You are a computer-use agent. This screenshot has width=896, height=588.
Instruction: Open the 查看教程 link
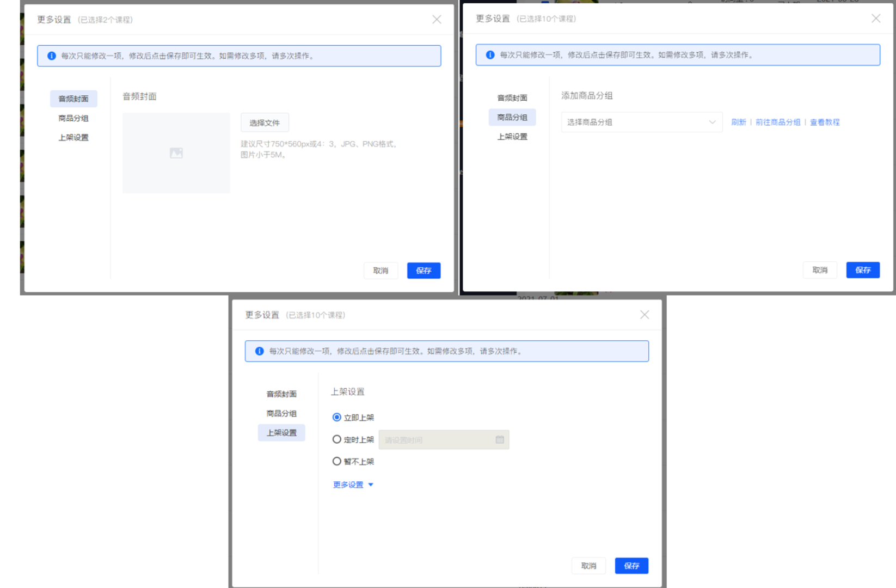click(x=825, y=122)
